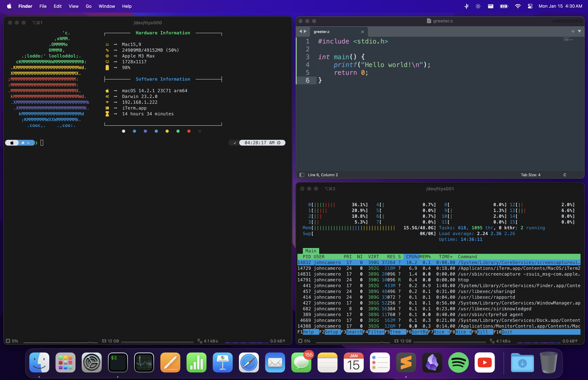The height and width of the screenshot is (380, 588).
Task: Open the Go menu in menu bar
Action: tap(88, 6)
